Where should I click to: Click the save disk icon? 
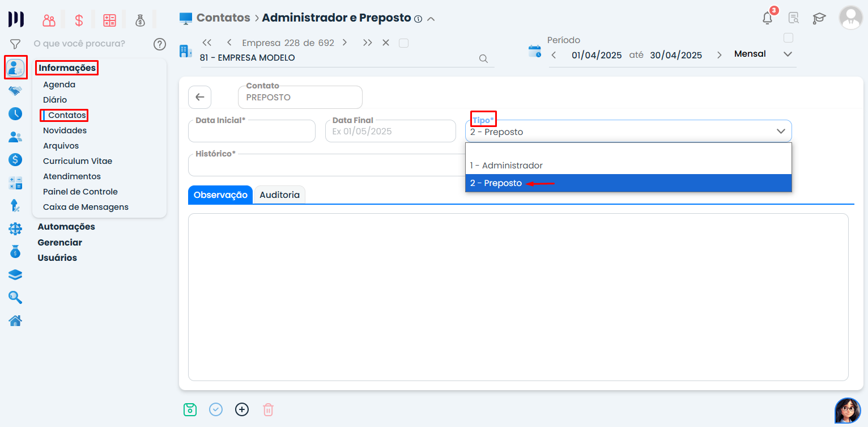point(190,409)
